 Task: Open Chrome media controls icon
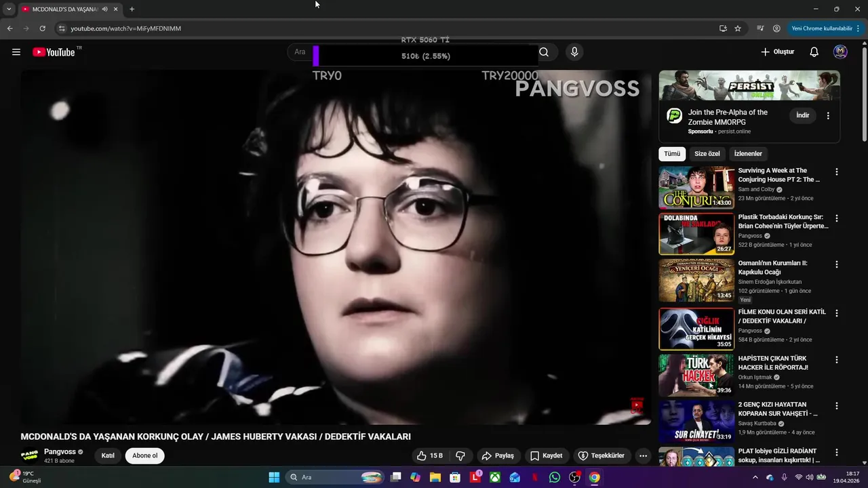pos(760,28)
